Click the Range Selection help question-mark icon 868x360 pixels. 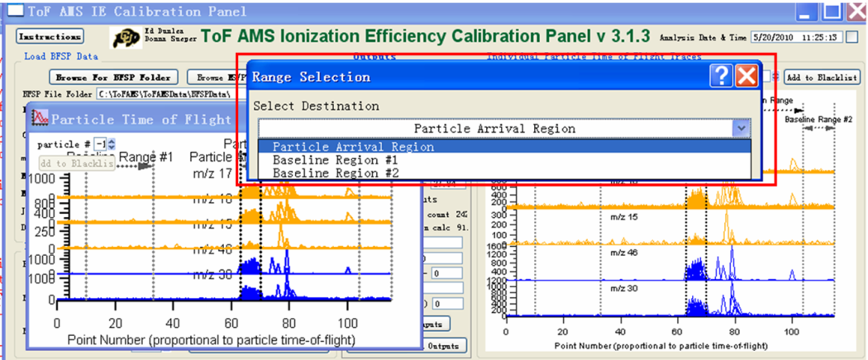coord(721,77)
